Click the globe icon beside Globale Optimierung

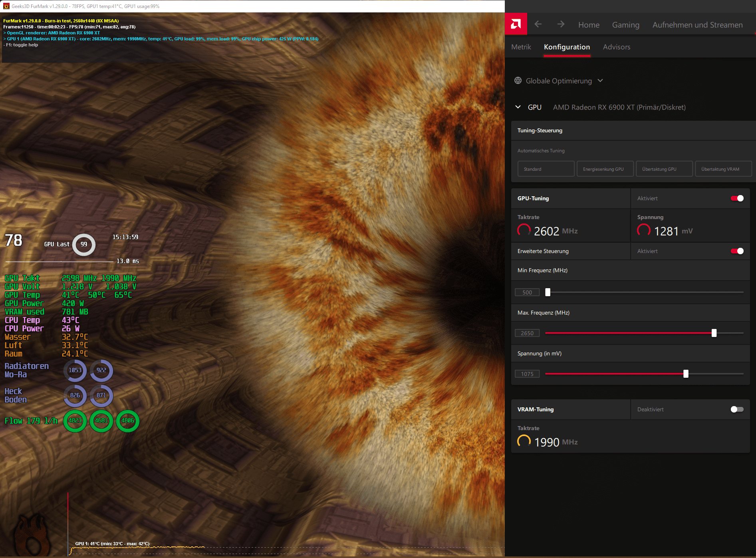518,80
